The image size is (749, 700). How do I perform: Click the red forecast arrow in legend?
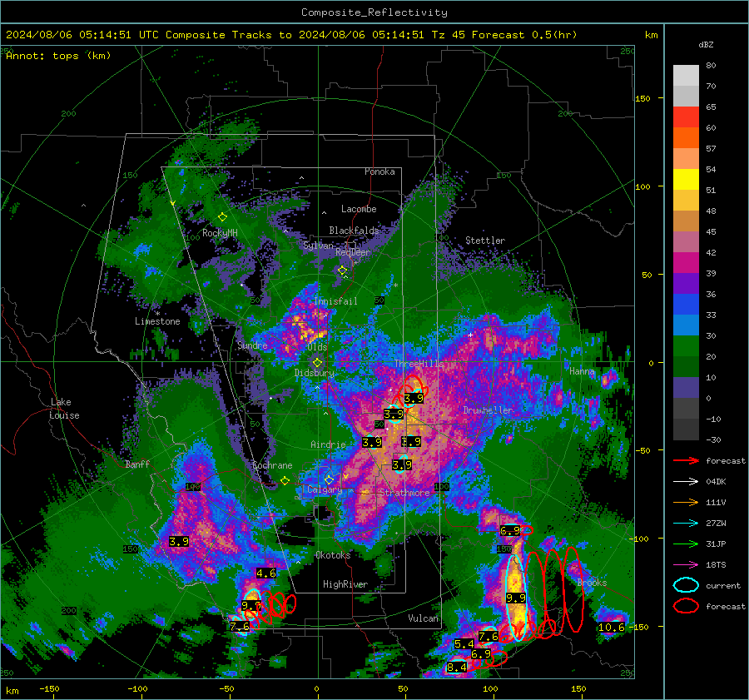pos(686,460)
